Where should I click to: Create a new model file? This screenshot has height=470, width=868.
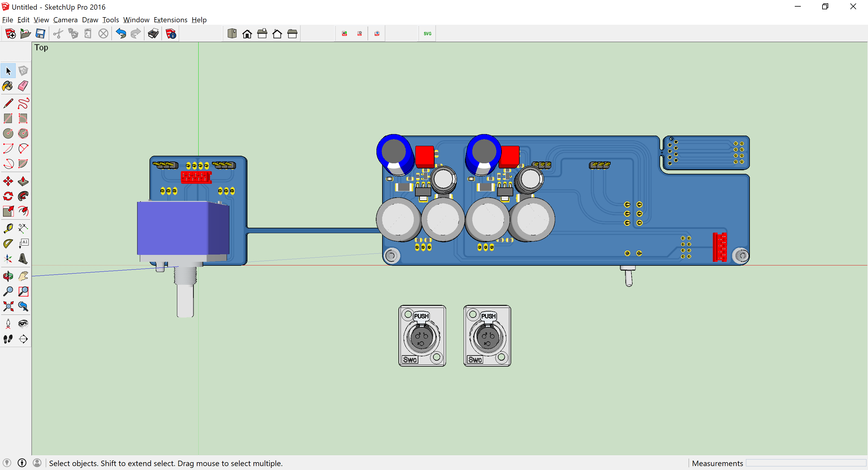[11, 34]
